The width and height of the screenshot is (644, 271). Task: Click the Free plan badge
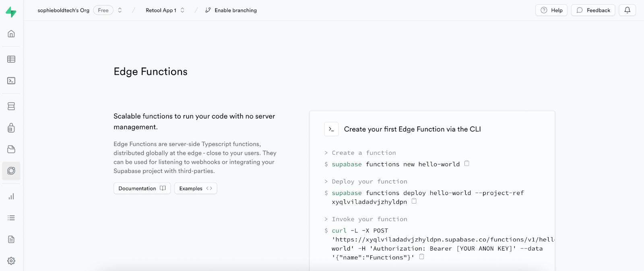pyautogui.click(x=103, y=10)
